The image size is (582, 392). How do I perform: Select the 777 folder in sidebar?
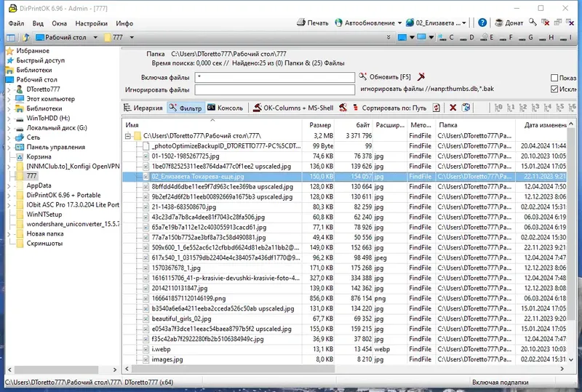click(31, 176)
